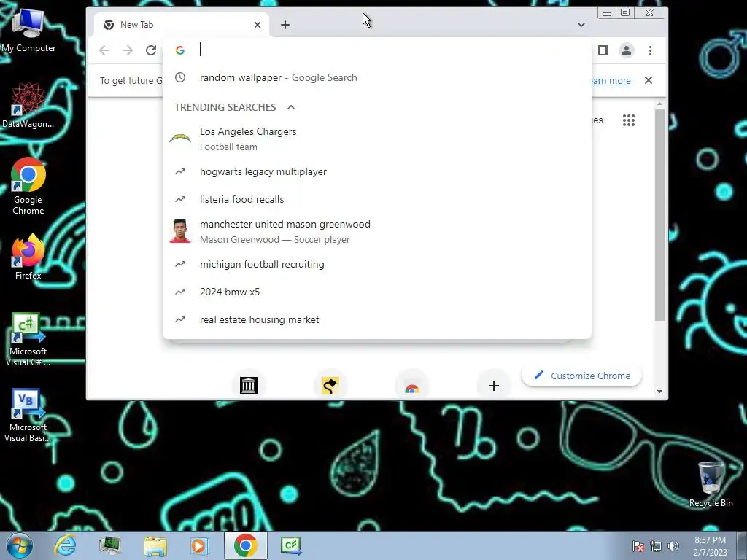The height and width of the screenshot is (560, 747).
Task: Click the Action Center flag tray icon
Action: point(638,546)
